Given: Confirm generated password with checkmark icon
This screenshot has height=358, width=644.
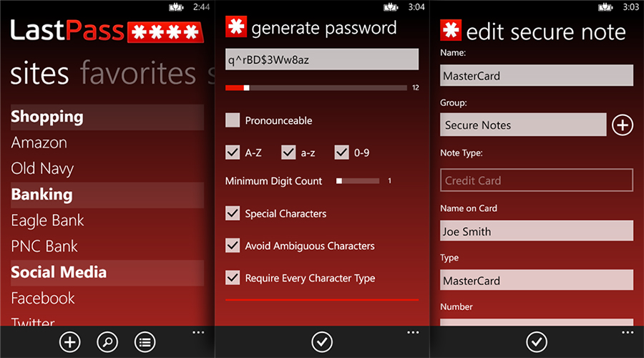Looking at the screenshot, I should [322, 342].
